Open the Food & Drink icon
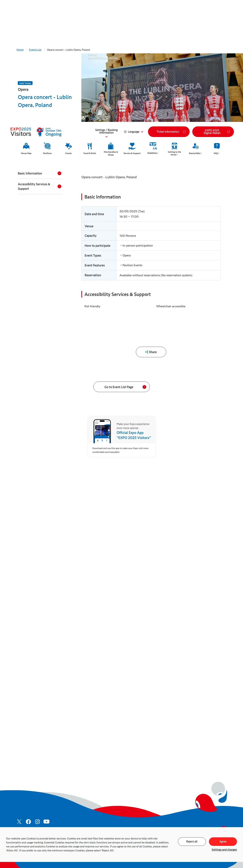The image size is (243, 868). (90, 146)
